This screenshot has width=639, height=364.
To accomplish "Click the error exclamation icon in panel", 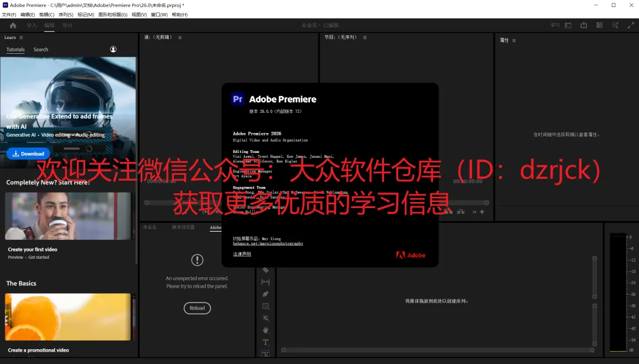I will (197, 260).
